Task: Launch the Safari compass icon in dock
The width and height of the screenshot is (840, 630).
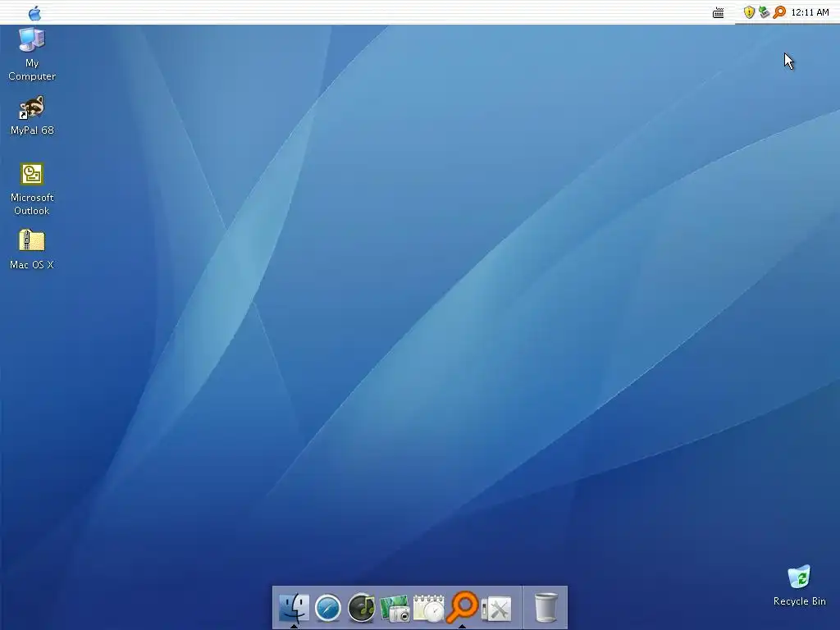Action: 328,608
